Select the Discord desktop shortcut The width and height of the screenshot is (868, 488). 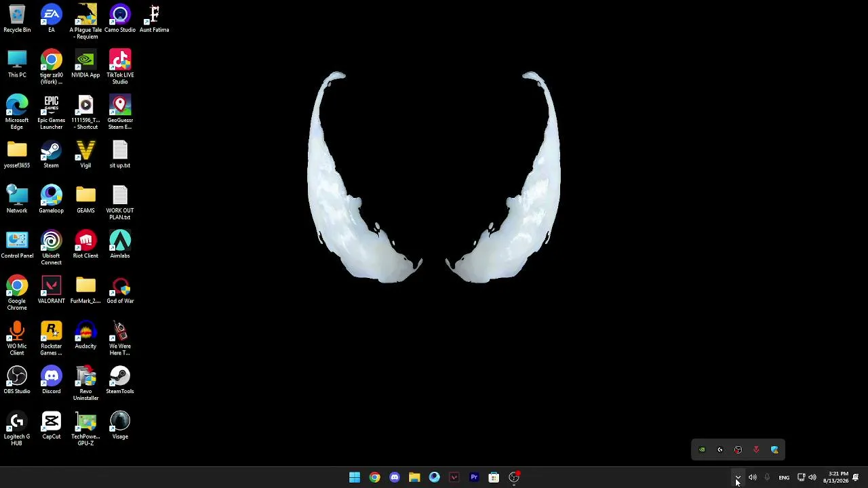point(51,381)
